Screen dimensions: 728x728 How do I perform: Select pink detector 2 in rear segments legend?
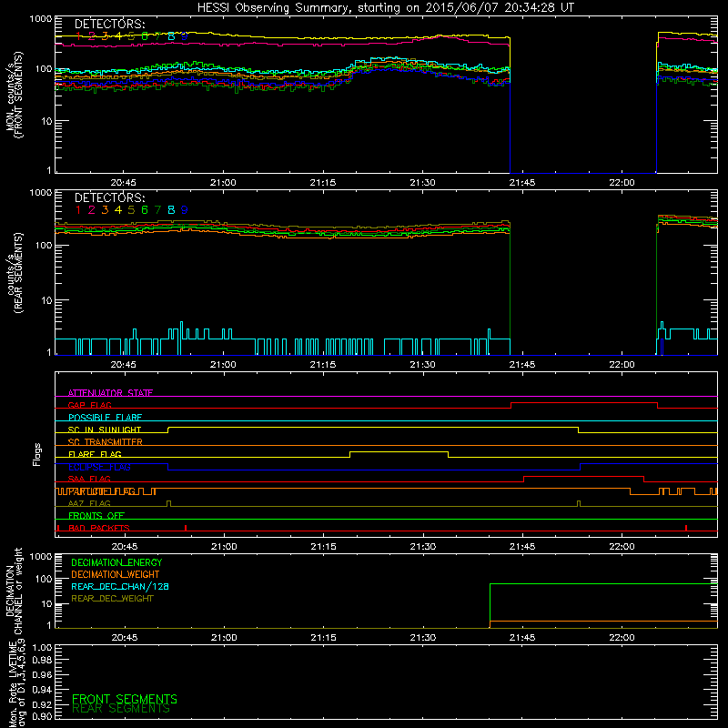[x=92, y=210]
